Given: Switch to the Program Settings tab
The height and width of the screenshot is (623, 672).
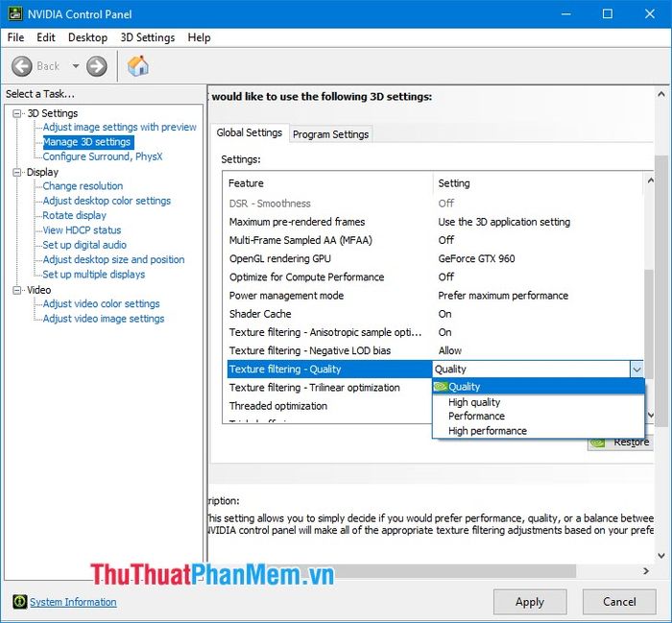Looking at the screenshot, I should (330, 134).
